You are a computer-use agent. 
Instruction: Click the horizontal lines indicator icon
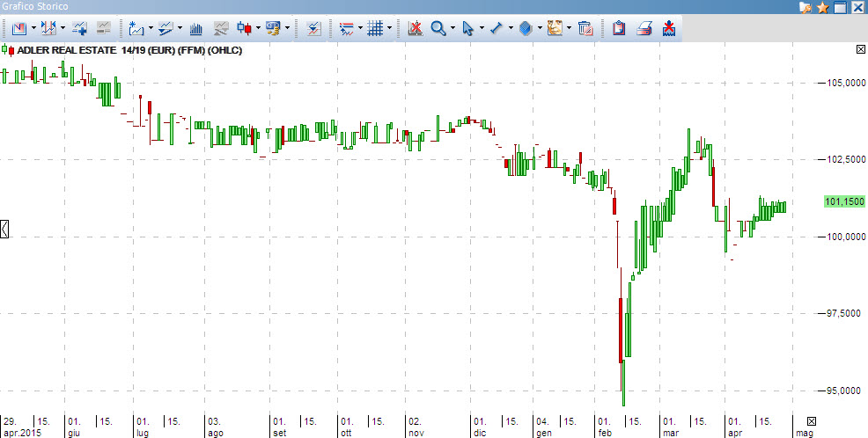347,28
